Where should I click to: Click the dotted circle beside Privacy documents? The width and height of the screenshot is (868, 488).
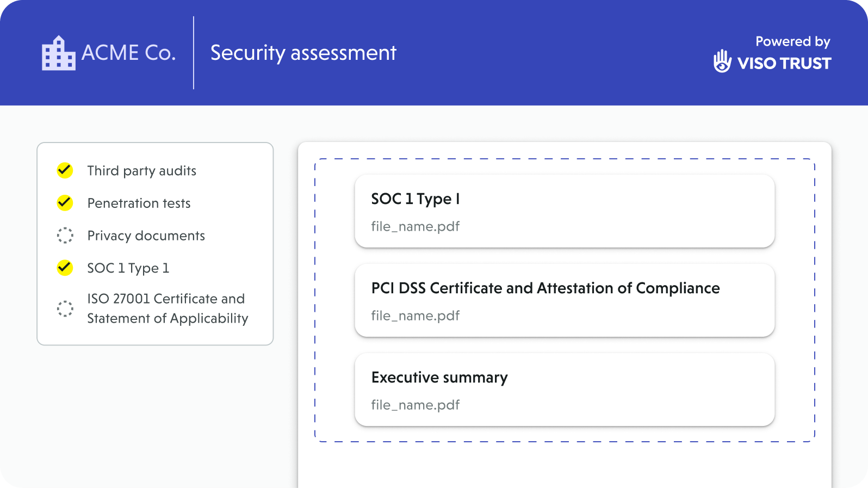(x=65, y=236)
